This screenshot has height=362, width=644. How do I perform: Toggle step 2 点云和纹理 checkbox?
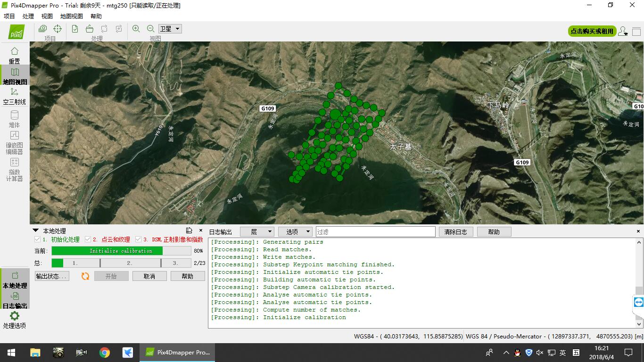88,239
